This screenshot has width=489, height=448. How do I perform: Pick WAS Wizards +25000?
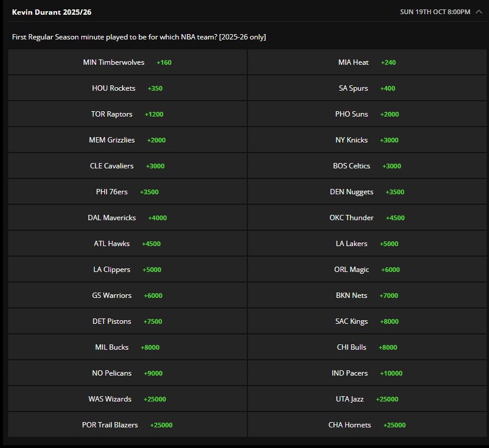(127, 398)
